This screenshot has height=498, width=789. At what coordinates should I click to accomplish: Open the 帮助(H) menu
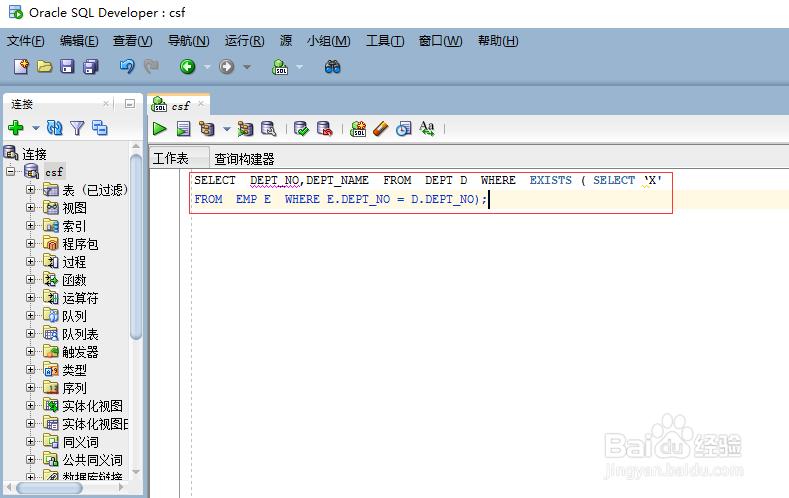(x=498, y=41)
